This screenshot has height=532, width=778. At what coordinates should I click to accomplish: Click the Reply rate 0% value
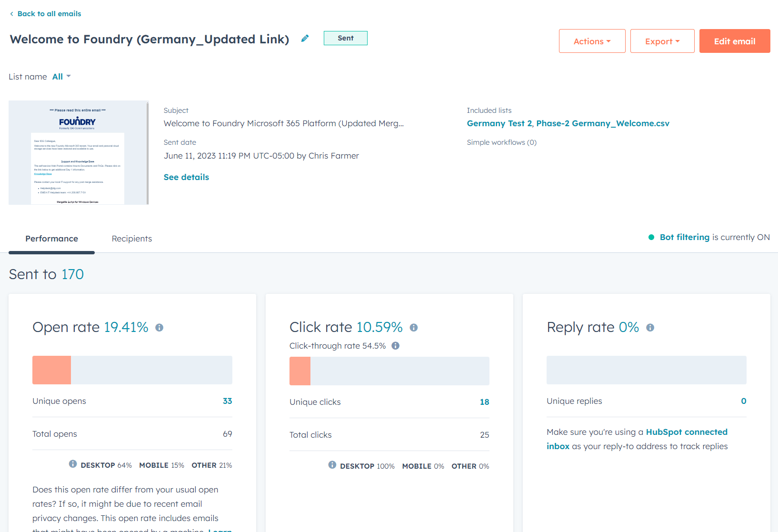(x=629, y=327)
